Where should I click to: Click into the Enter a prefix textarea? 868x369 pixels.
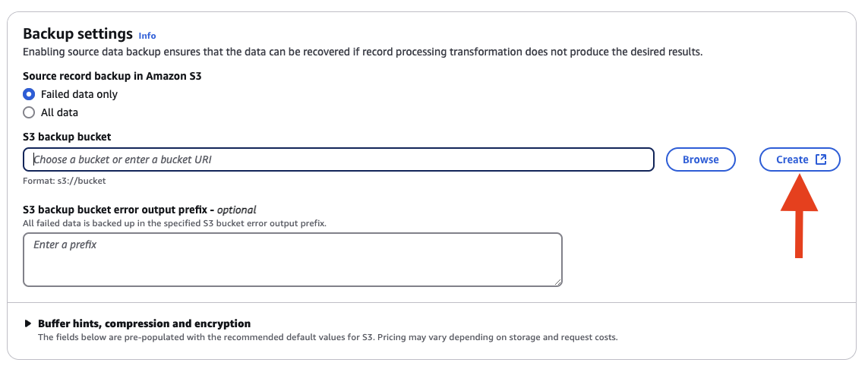point(293,260)
